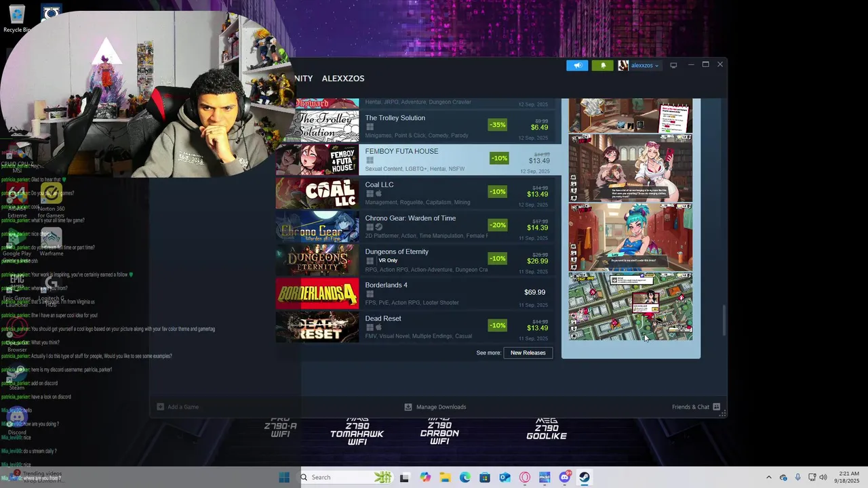Click the $6.49 price
The width and height of the screenshot is (868, 488).
pyautogui.click(x=540, y=127)
